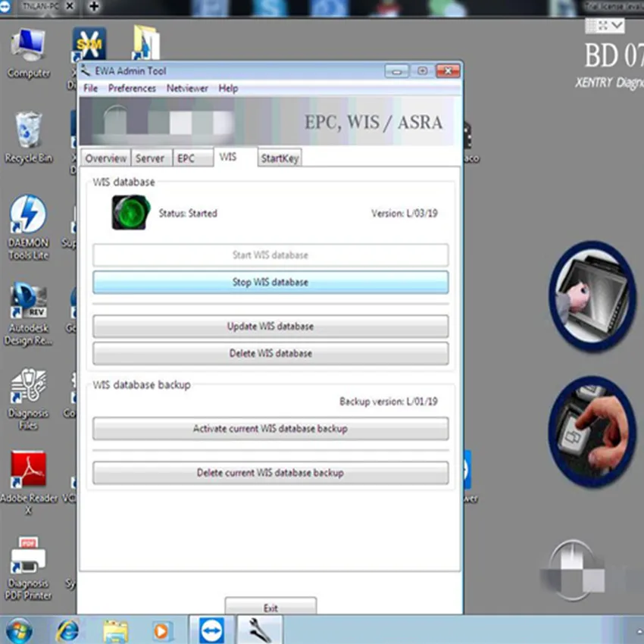This screenshot has width=644, height=644.
Task: Activate current WIS database backup
Action: (x=270, y=429)
